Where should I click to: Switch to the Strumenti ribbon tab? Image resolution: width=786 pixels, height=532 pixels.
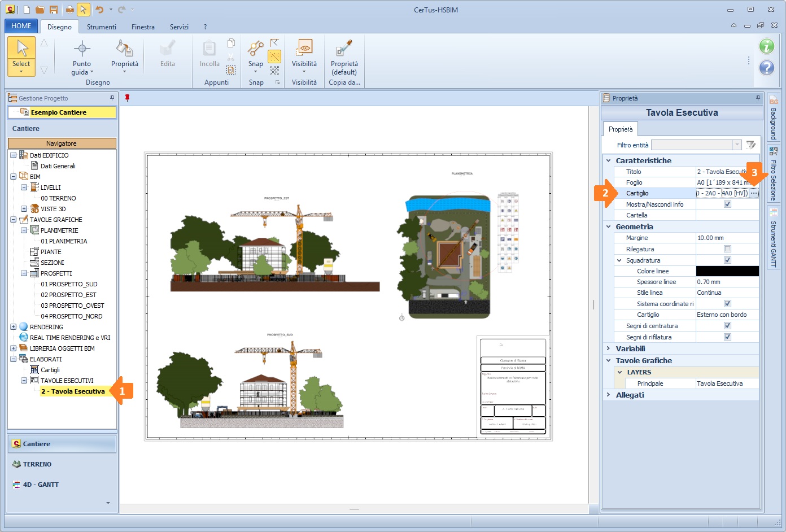coord(102,27)
